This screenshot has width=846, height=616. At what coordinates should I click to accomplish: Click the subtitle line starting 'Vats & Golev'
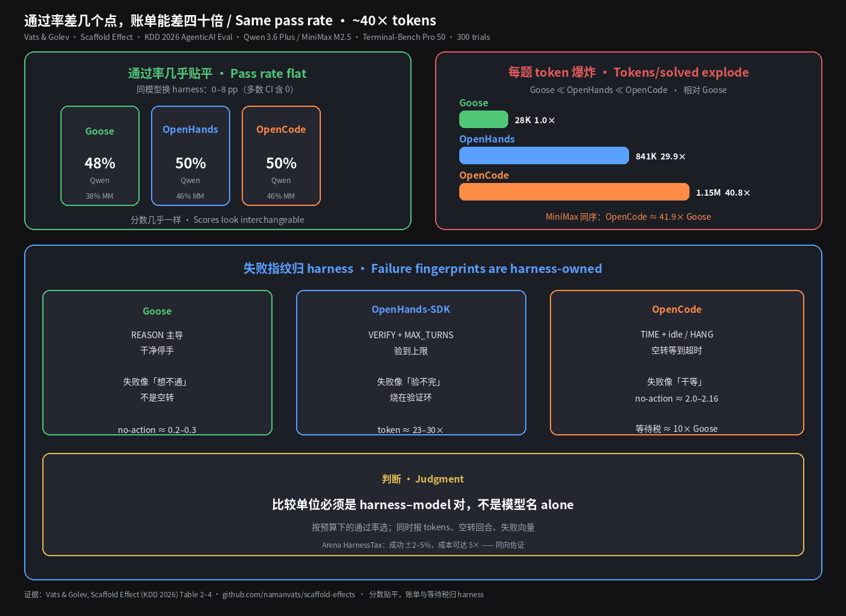(x=257, y=37)
